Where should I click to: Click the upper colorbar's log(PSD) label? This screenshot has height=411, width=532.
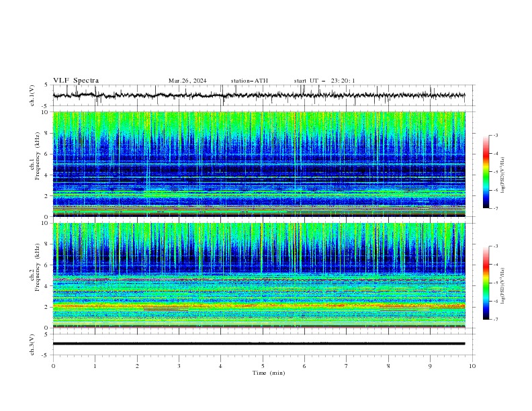point(502,175)
